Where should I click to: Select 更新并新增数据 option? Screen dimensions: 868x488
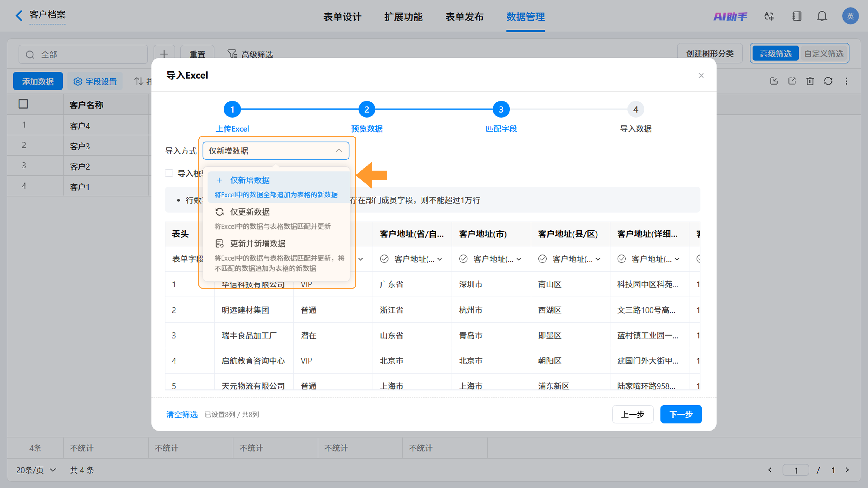pos(278,256)
